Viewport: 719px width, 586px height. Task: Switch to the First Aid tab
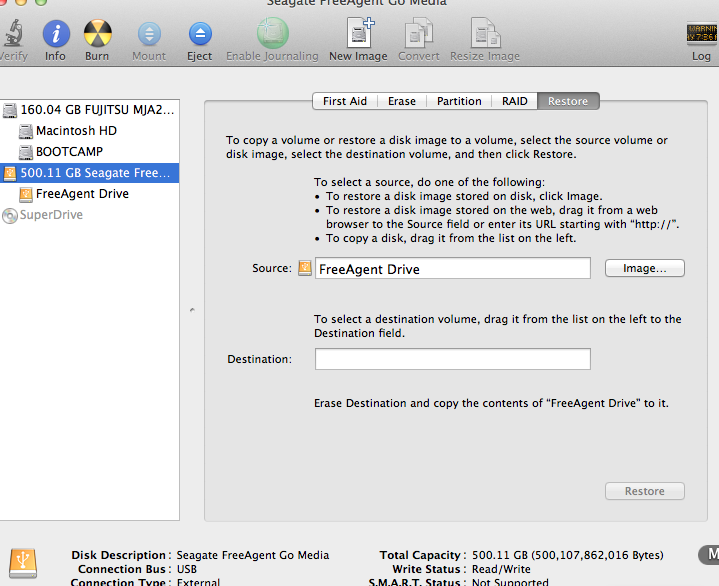click(345, 101)
